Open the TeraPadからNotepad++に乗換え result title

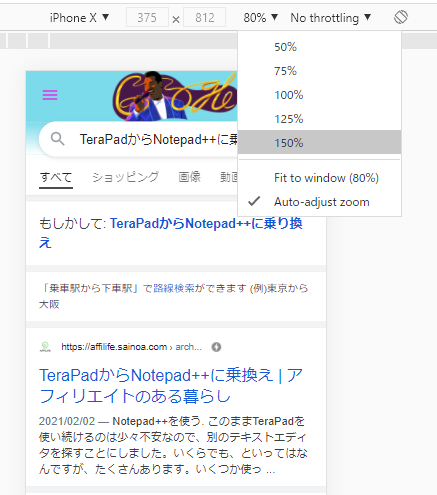171,386
